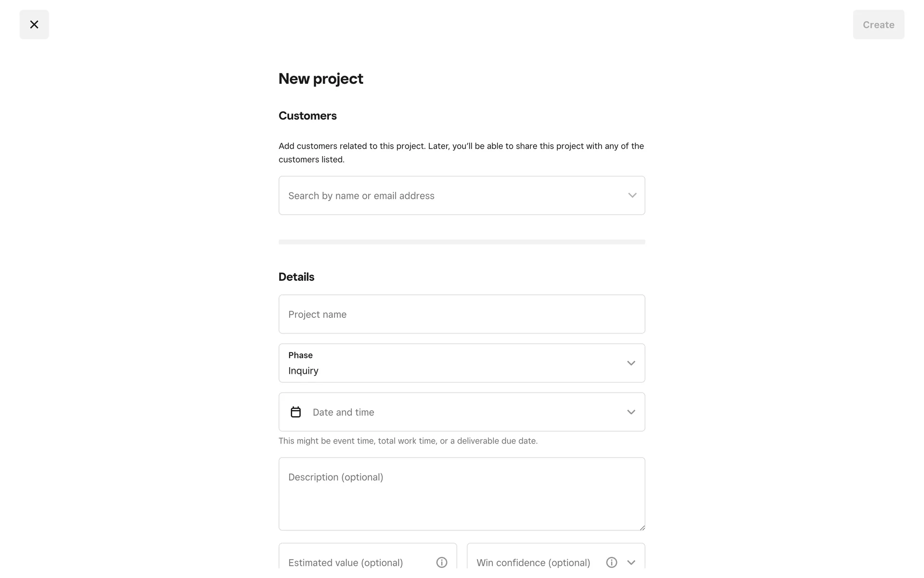Open the Phase dropdown showing Inquiry
924x578 pixels.
coord(452,363)
